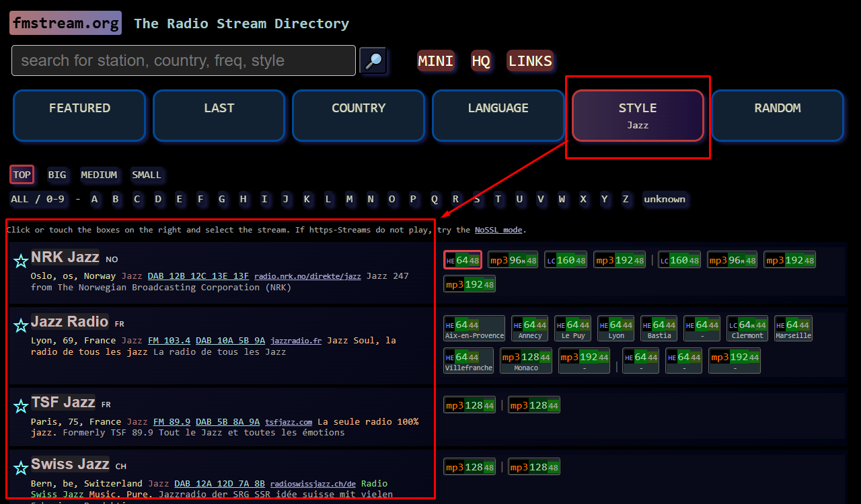The width and height of the screenshot is (861, 504).
Task: Open the COUNTRY tab
Action: tap(359, 116)
